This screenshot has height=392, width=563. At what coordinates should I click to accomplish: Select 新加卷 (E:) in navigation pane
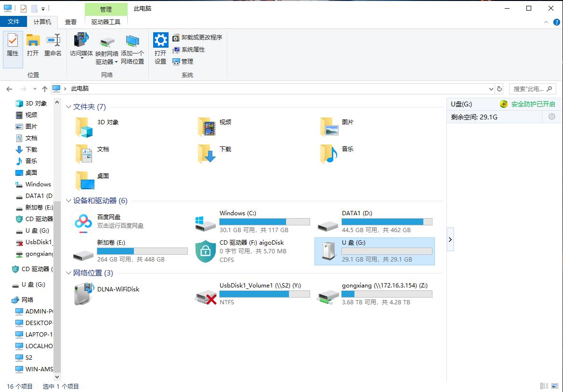(x=35, y=207)
